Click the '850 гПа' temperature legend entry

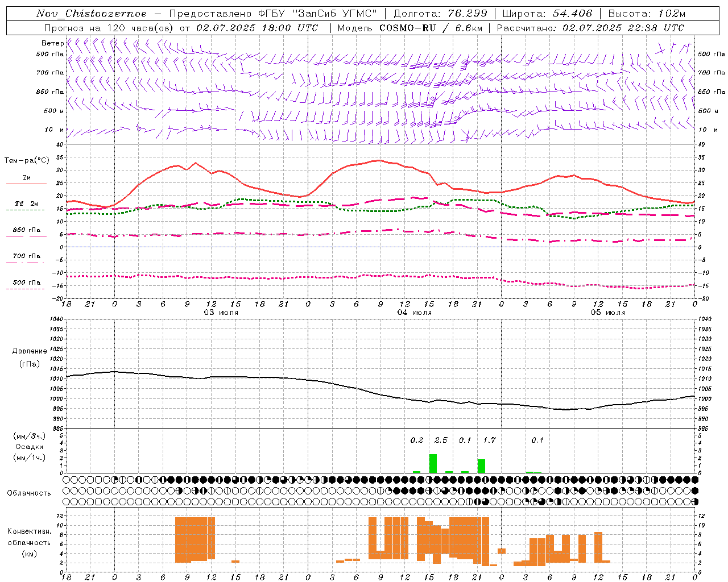click(x=27, y=230)
